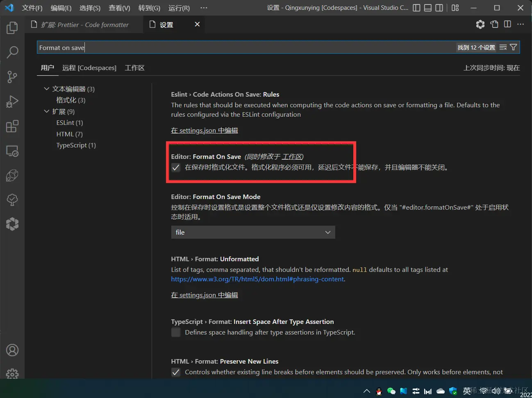
Task: Click the 找到 12 个设置 result count
Action: [476, 47]
